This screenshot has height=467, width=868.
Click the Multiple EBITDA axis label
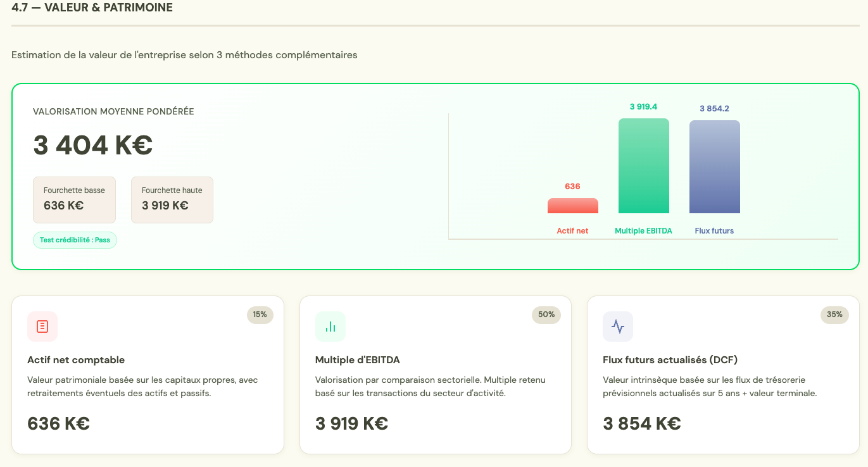pos(643,231)
